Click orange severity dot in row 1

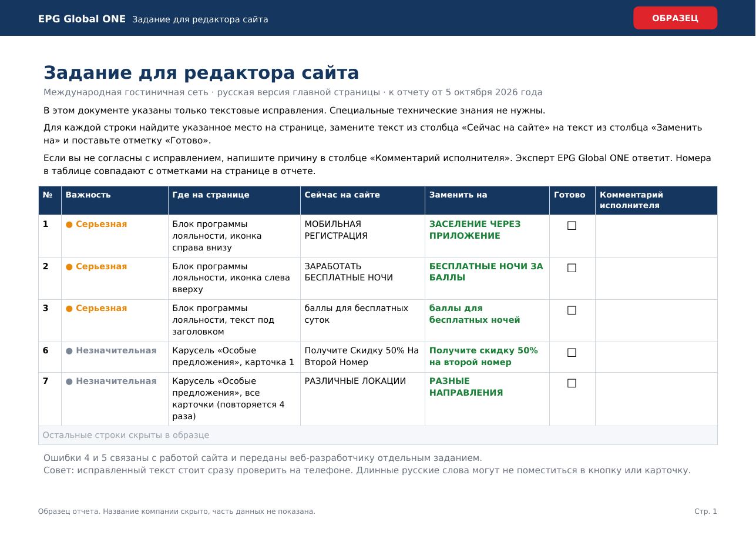coord(69,225)
